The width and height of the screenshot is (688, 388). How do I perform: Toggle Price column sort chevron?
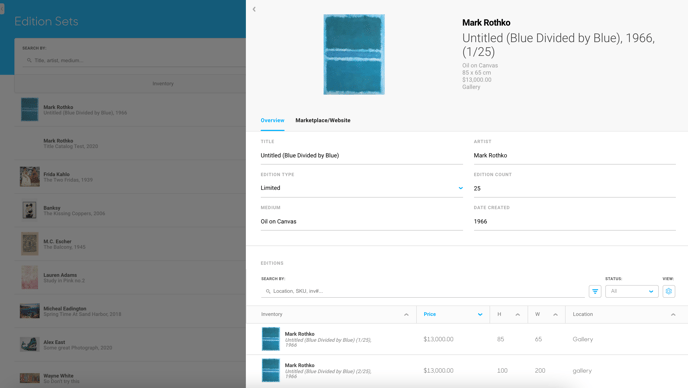tap(480, 314)
